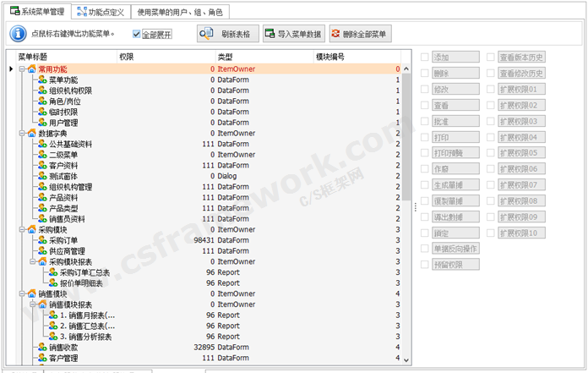Collapse the 数据字典 tree node
The image size is (588, 373).
tap(22, 134)
